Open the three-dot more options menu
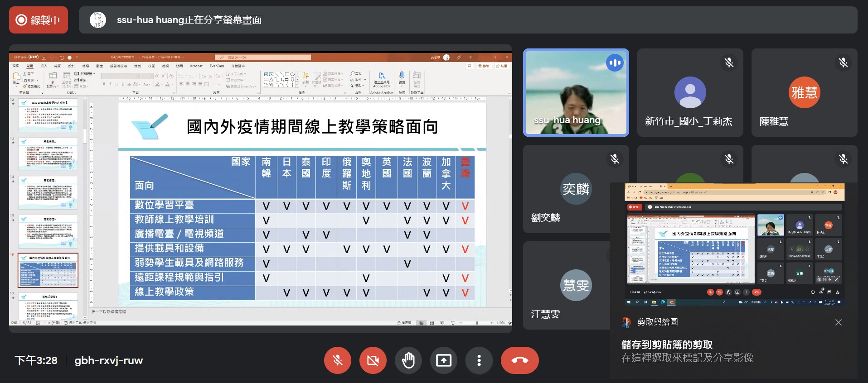Image resolution: width=868 pixels, height=383 pixels. pos(479,360)
